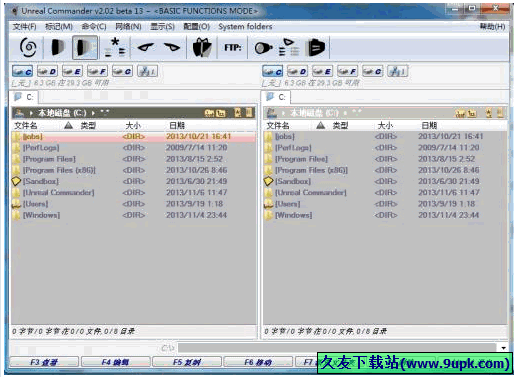The image size is (516, 377).
Task: Open the 文件(F) menu
Action: pos(24,27)
